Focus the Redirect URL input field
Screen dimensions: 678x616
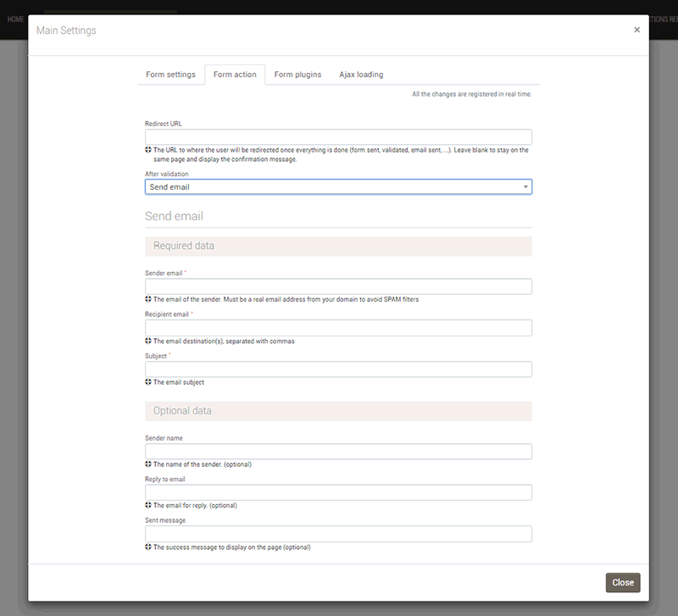click(338, 136)
